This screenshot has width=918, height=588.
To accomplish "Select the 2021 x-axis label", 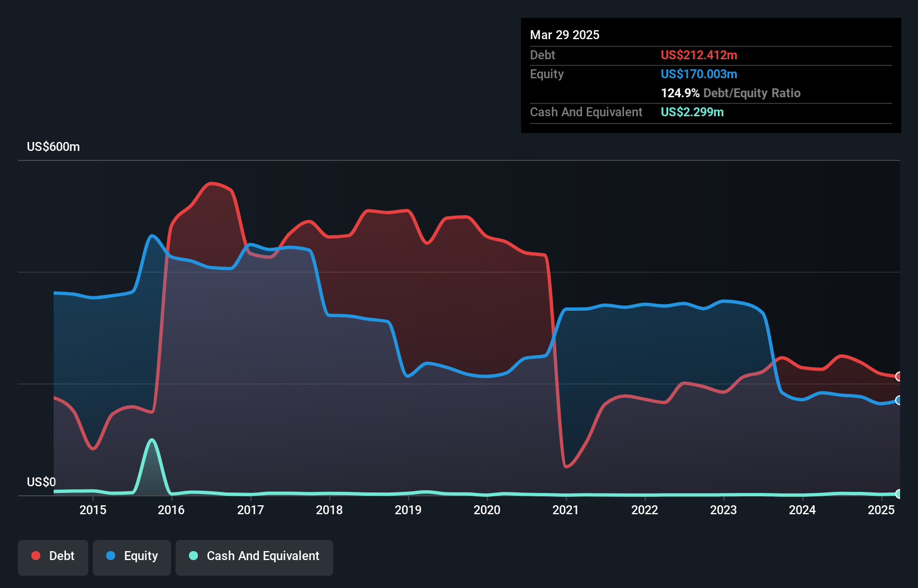I will click(x=566, y=510).
